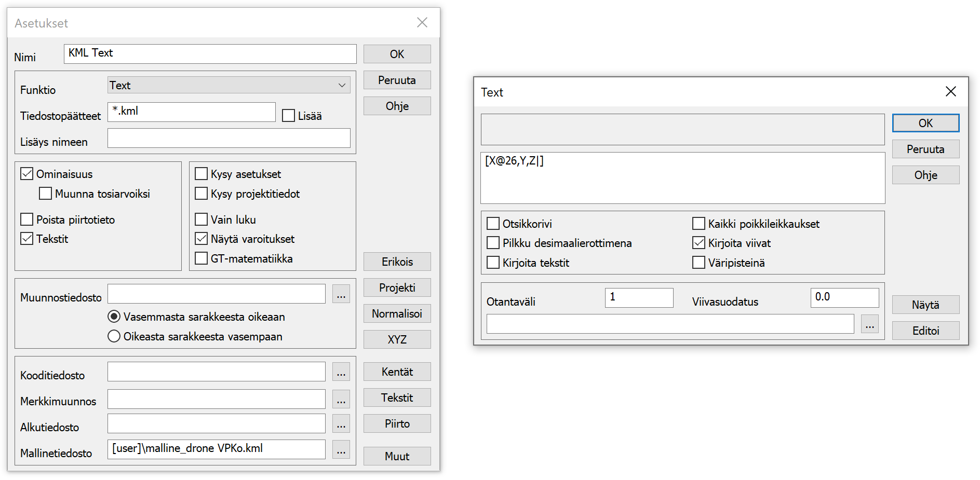Close the Text dialog window
980x480 pixels.
tap(950, 92)
